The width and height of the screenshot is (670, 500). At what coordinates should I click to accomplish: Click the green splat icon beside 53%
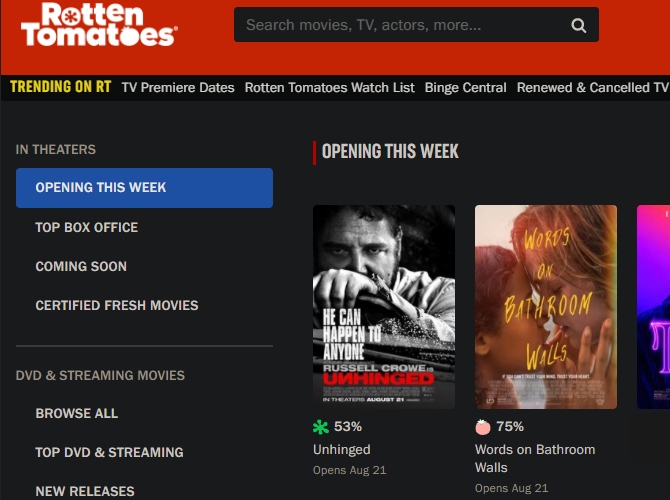pyautogui.click(x=320, y=427)
